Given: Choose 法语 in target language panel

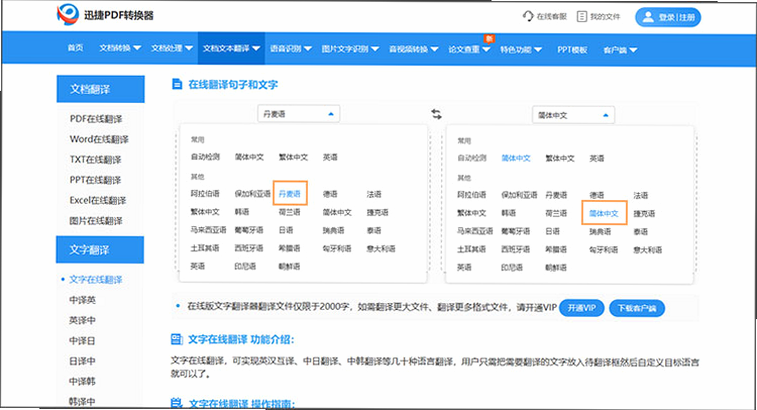Looking at the screenshot, I should pos(641,196).
